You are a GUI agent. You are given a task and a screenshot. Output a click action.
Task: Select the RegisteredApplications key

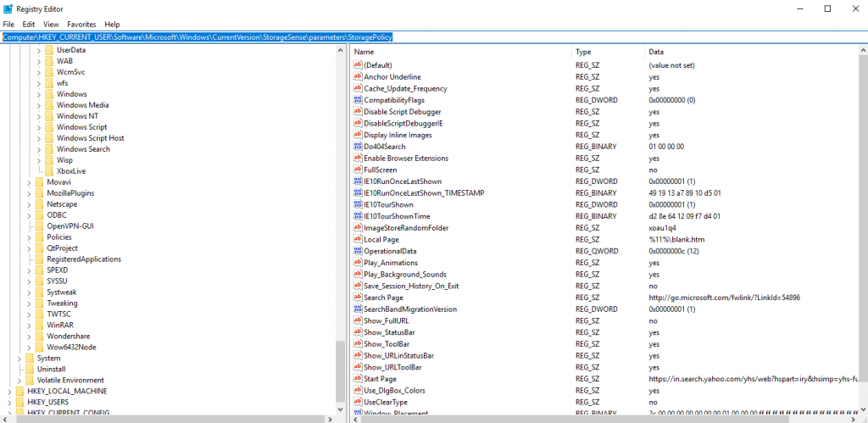[84, 259]
